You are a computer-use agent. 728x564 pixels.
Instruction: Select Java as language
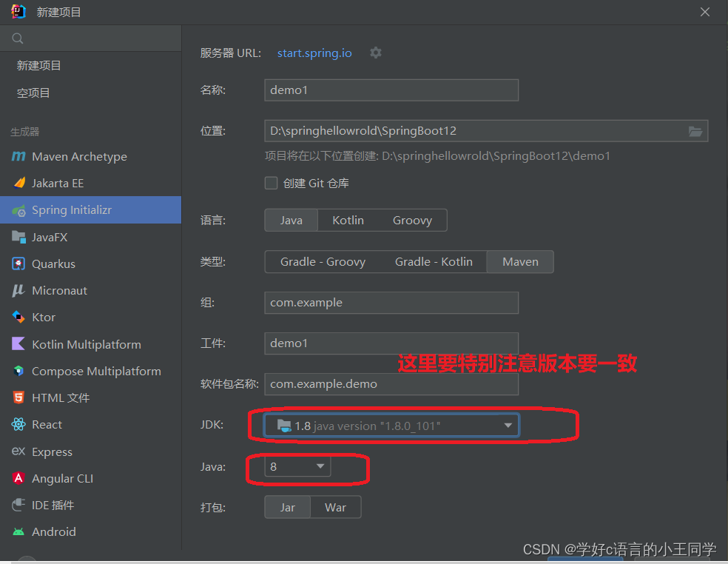click(x=291, y=221)
